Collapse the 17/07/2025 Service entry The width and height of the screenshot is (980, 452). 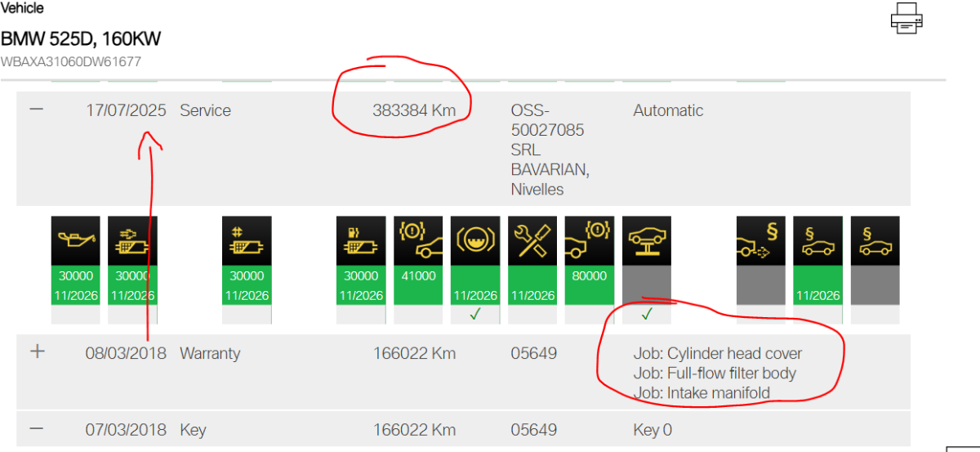(x=37, y=110)
